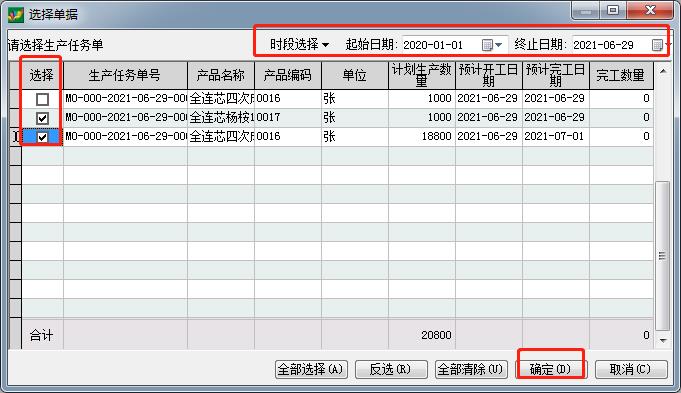Check the first row's selection checkbox

pos(42,99)
